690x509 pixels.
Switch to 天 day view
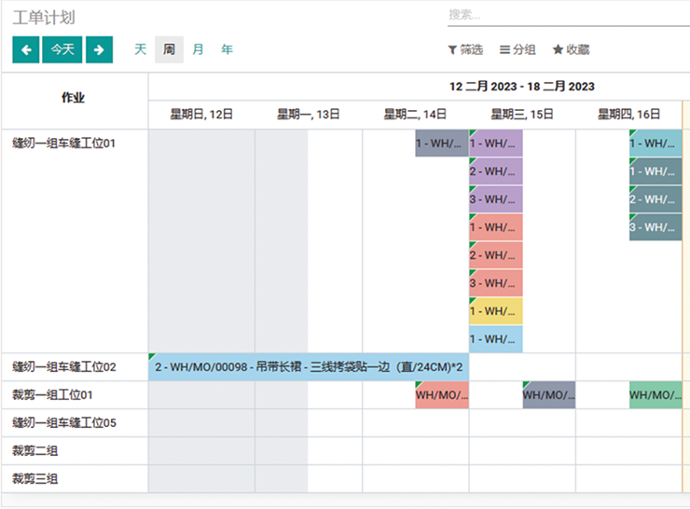point(140,49)
